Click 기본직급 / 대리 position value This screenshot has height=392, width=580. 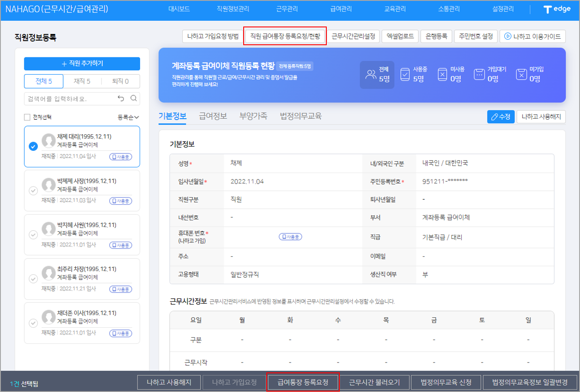[442, 237]
